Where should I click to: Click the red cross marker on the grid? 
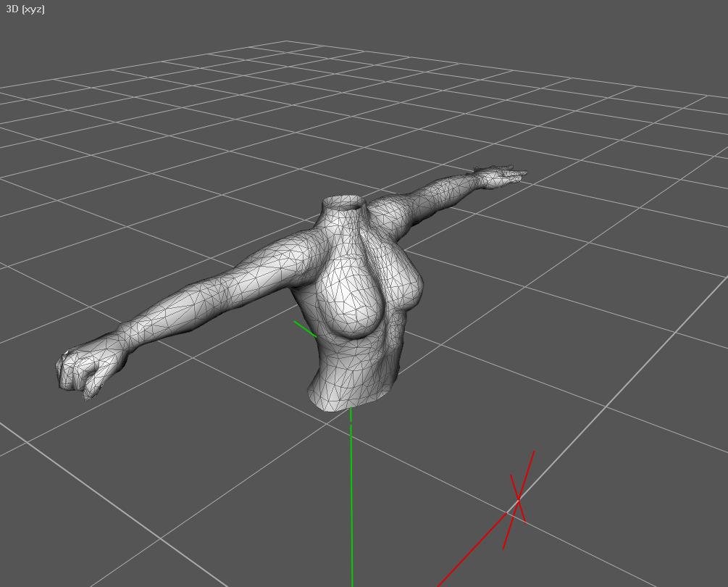pos(519,499)
